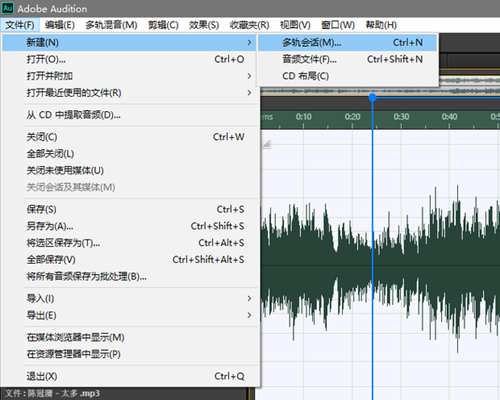Click the gain adjustment icon above waveform
Image resolution: width=500 pixels, height=400 pixels.
pyautogui.click(x=267, y=144)
